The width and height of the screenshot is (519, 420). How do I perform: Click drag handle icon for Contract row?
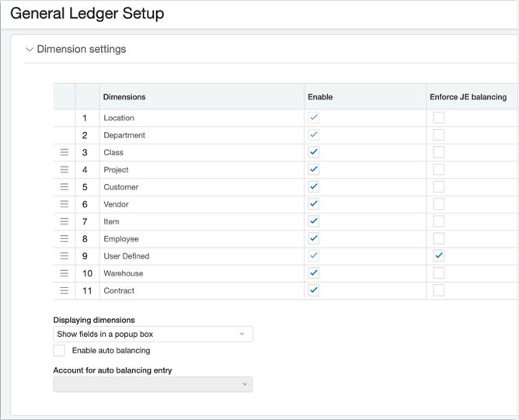tap(64, 291)
